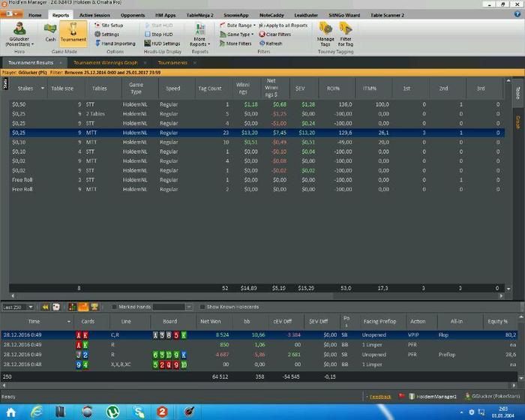Screen dimensions: 525x420
Task: Select the Tournament Winnings Graph report tab
Action: coord(106,63)
